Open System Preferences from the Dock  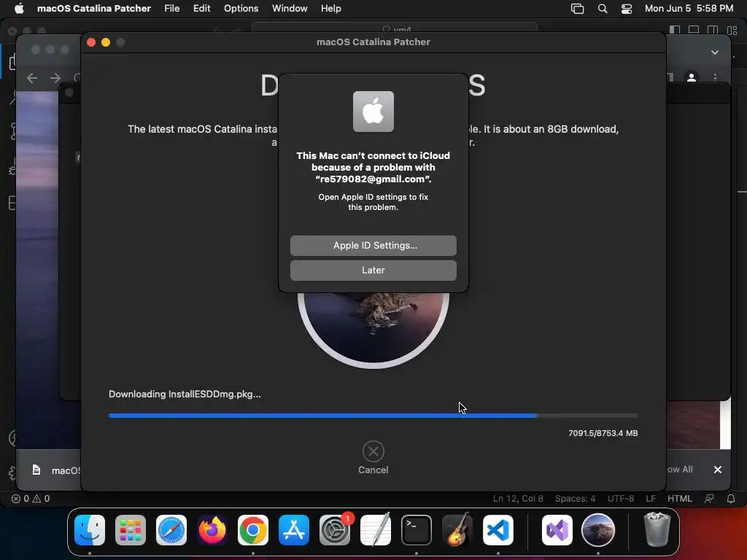[x=335, y=530]
